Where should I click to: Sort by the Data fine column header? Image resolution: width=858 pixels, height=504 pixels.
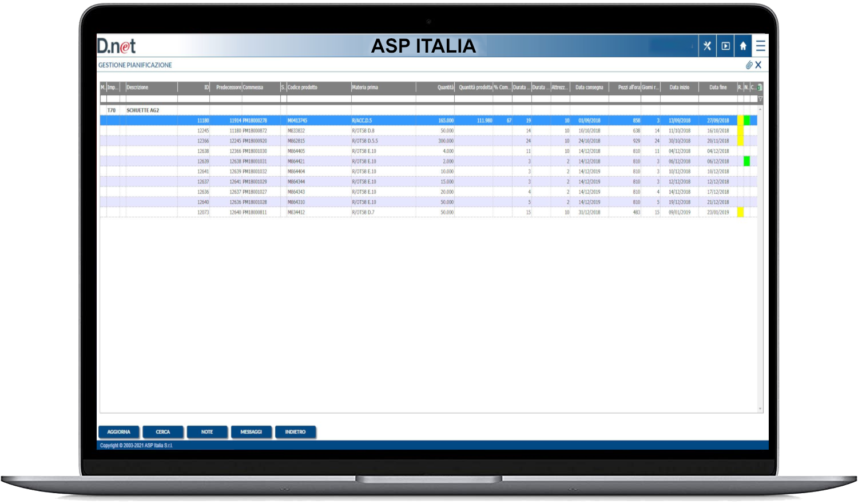point(718,88)
